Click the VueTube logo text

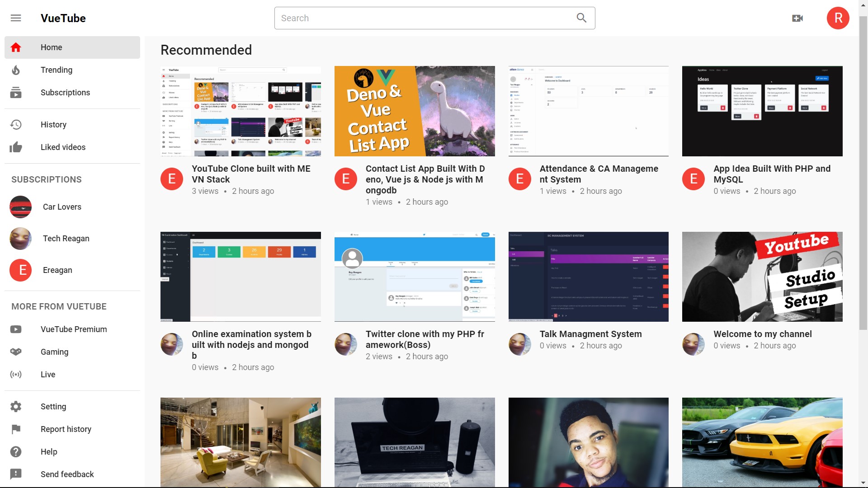[x=63, y=18]
